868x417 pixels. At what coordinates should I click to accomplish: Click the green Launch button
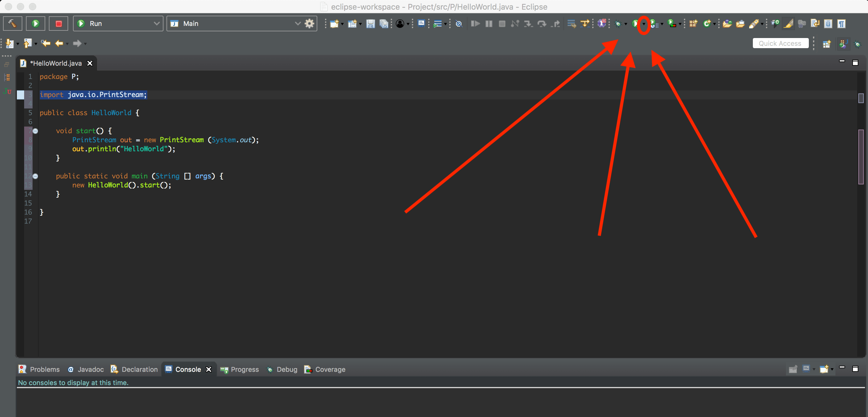(35, 24)
